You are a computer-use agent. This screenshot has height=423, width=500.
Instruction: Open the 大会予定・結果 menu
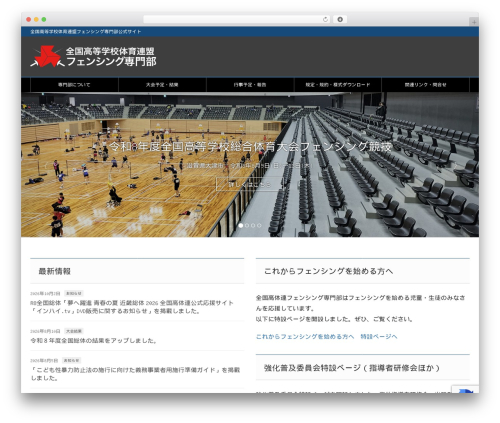162,85
